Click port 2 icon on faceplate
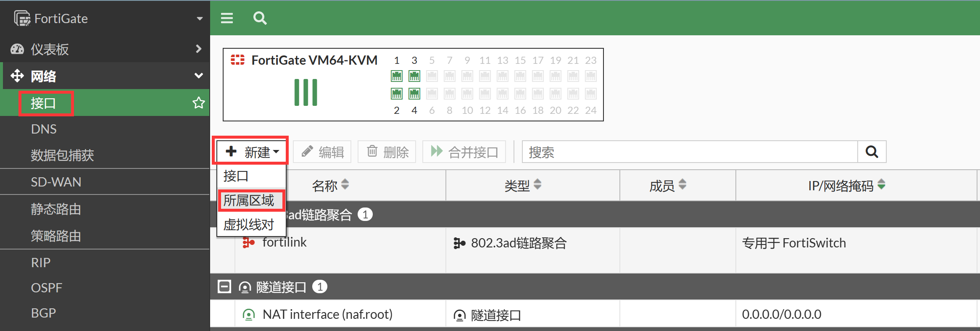The width and height of the screenshot is (980, 331). coord(397,94)
